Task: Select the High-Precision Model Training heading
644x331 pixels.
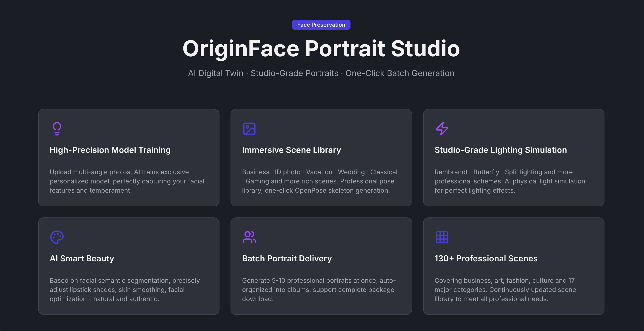Action: pyautogui.click(x=110, y=150)
